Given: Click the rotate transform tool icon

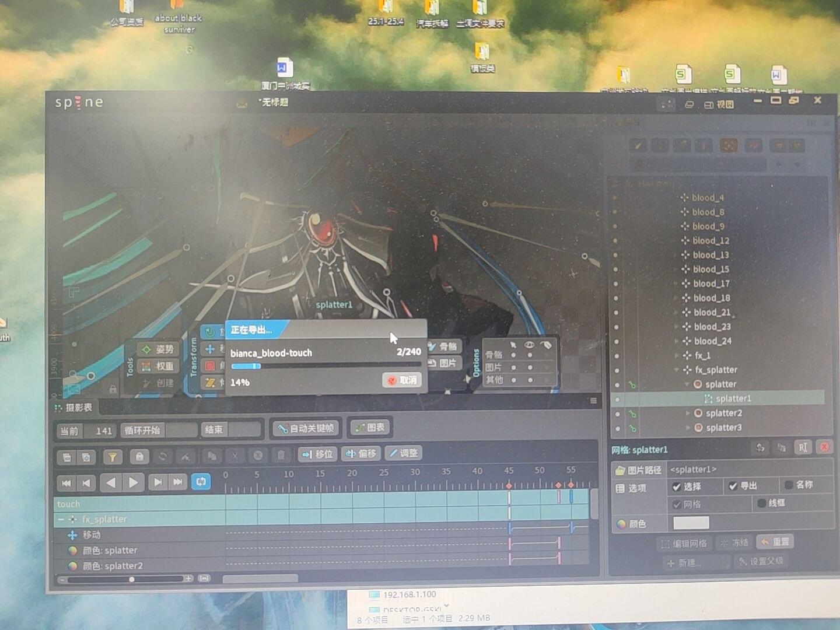Looking at the screenshot, I should point(210,332).
